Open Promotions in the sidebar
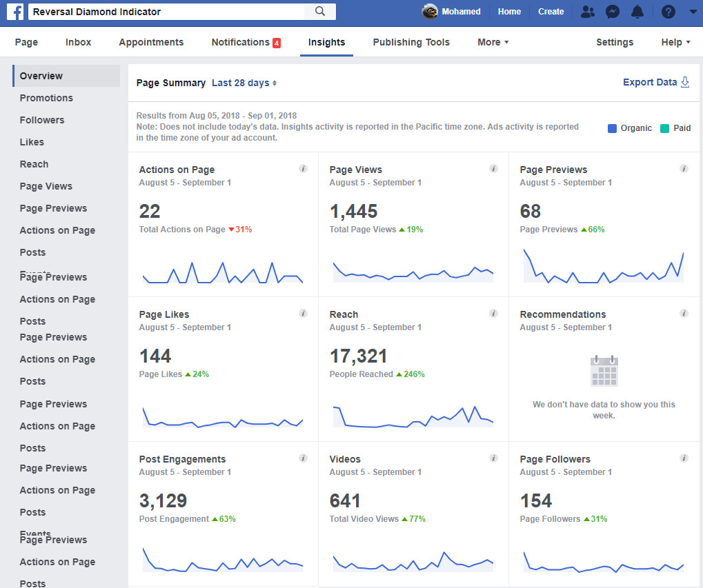Viewport: 703px width, 588px height. tap(46, 98)
